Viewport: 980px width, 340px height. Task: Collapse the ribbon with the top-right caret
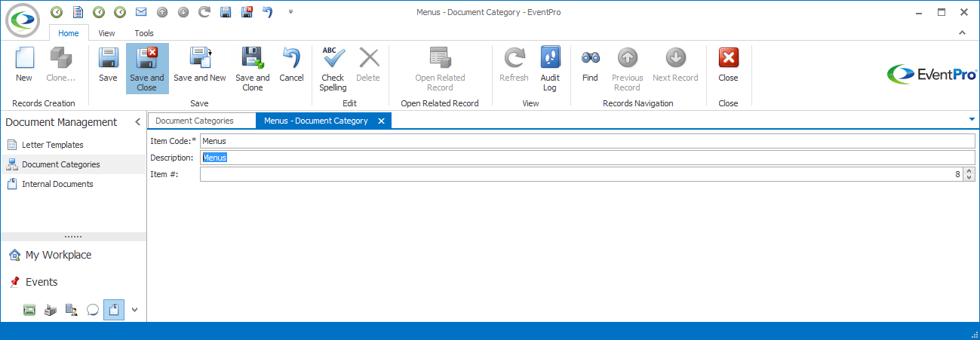point(962,33)
